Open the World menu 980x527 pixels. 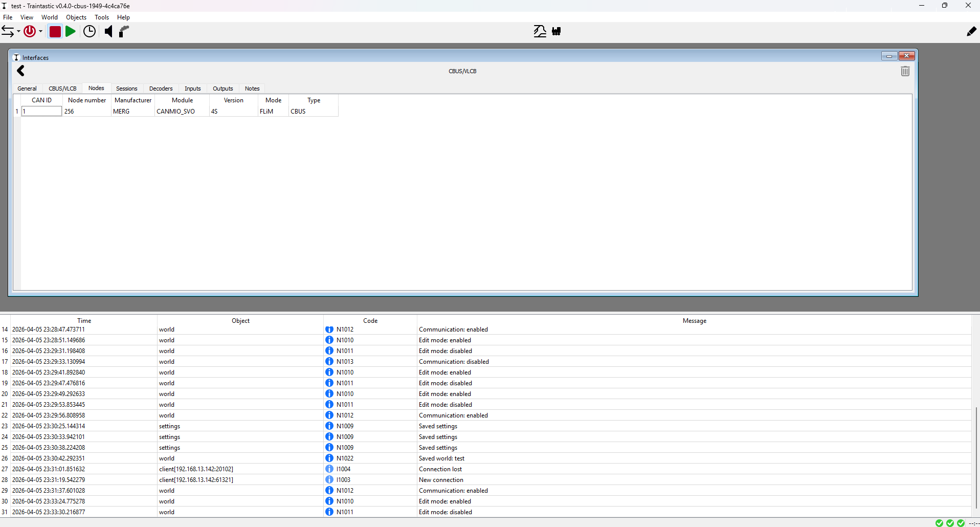click(50, 17)
